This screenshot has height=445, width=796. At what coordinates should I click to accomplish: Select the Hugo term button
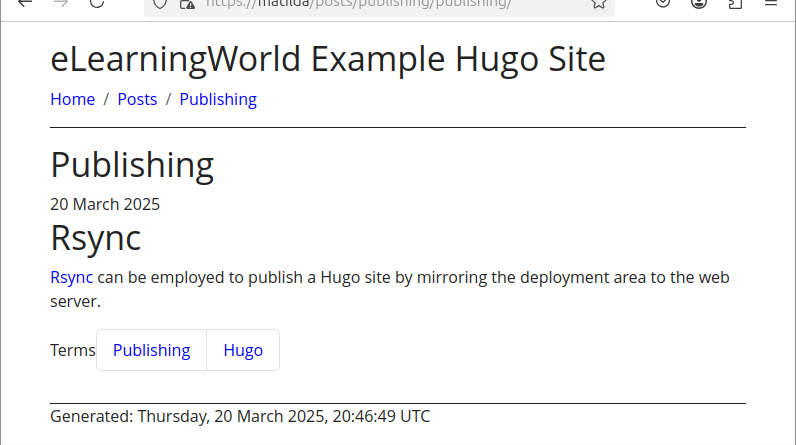[243, 350]
